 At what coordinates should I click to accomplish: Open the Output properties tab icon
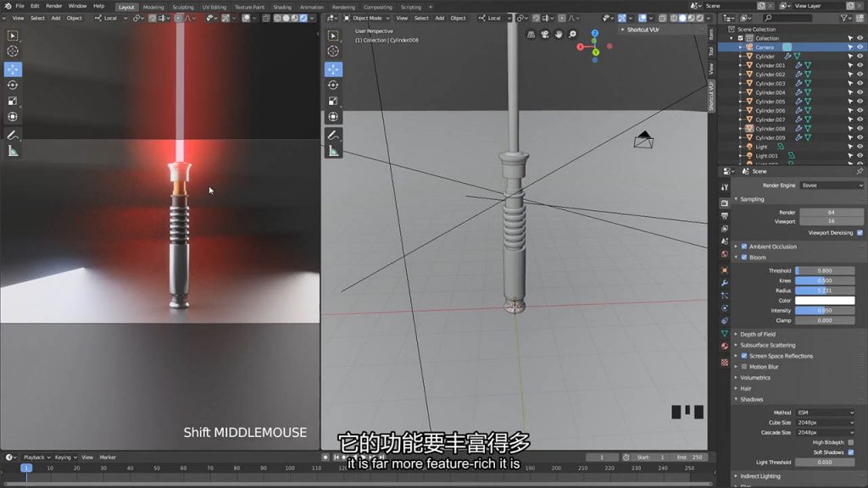(725, 216)
